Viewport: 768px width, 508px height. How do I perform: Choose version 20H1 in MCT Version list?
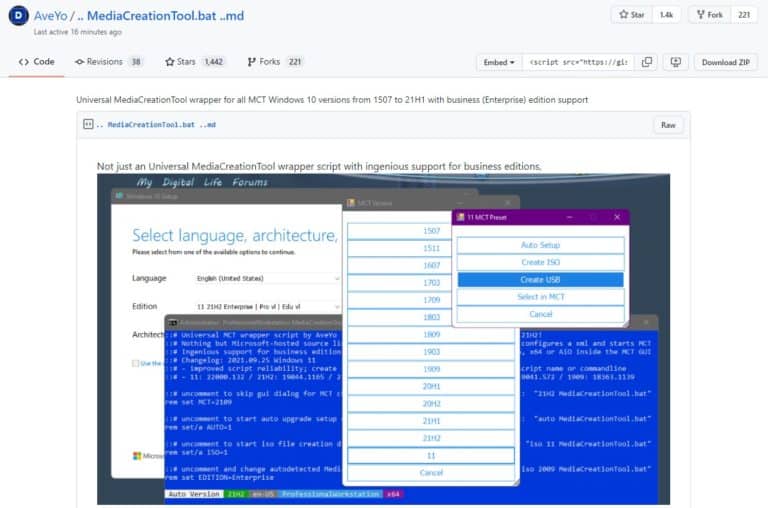pyautogui.click(x=431, y=387)
